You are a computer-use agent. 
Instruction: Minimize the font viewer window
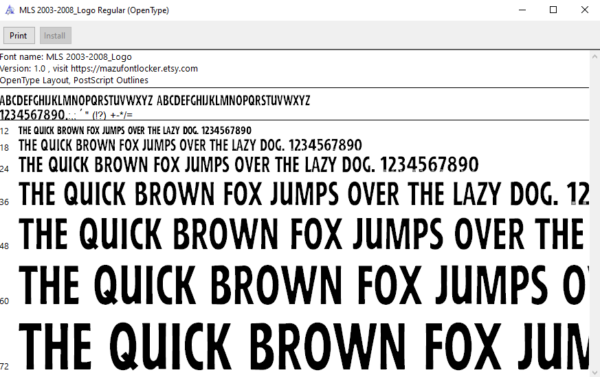[522, 10]
